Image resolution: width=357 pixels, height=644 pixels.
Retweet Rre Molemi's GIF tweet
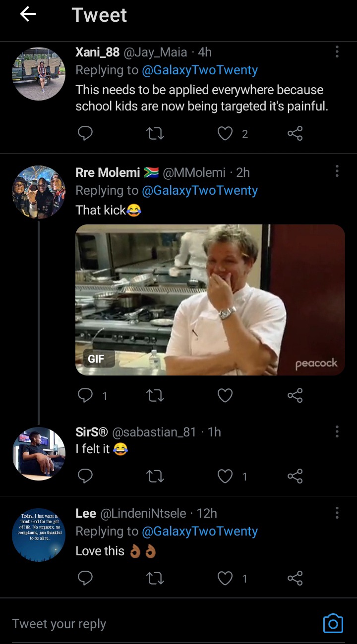(x=156, y=395)
